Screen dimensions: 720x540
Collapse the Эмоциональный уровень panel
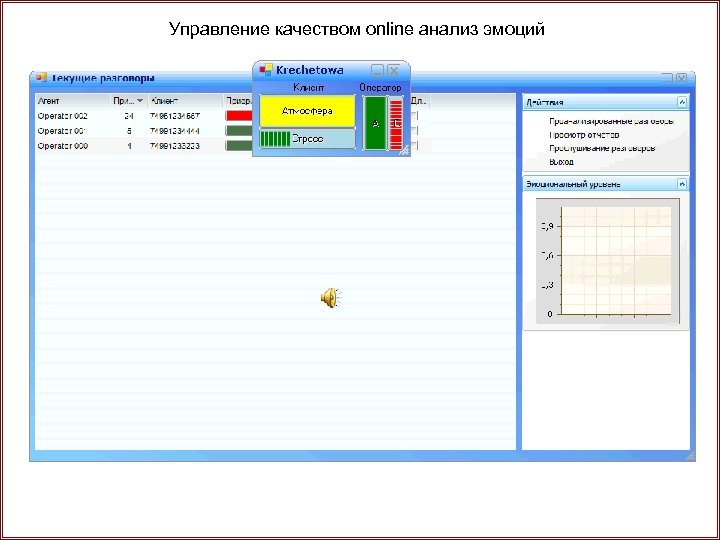(682, 184)
